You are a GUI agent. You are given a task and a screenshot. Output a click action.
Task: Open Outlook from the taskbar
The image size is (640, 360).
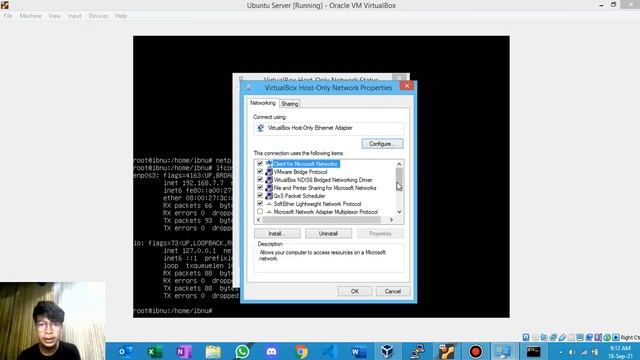pos(125,351)
